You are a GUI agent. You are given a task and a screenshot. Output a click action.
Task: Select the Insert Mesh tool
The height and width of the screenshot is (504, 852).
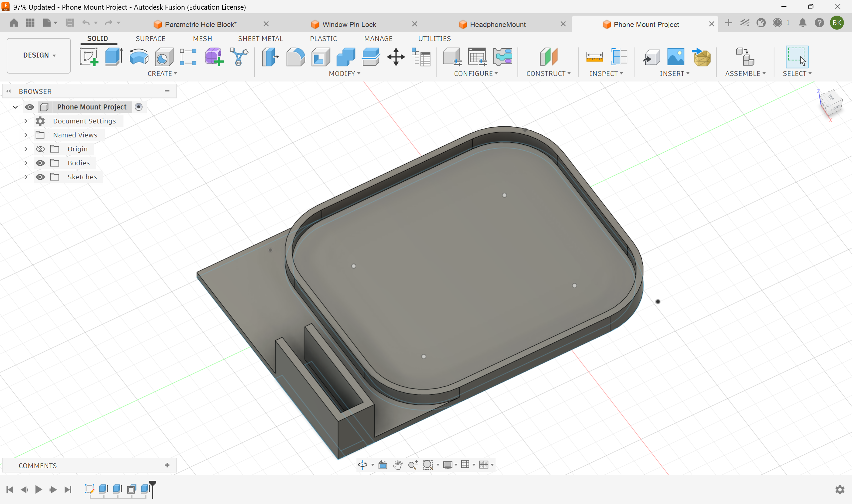(x=701, y=57)
